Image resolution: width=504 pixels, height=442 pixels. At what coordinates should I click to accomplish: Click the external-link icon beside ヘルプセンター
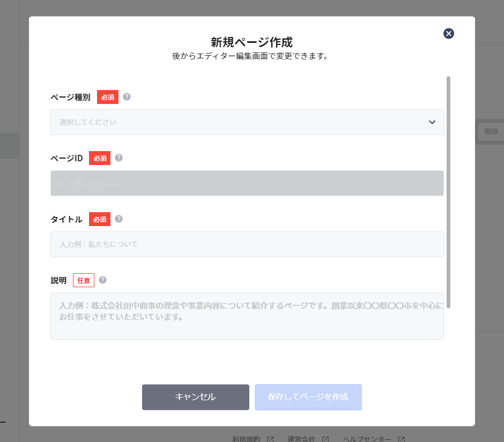401,439
